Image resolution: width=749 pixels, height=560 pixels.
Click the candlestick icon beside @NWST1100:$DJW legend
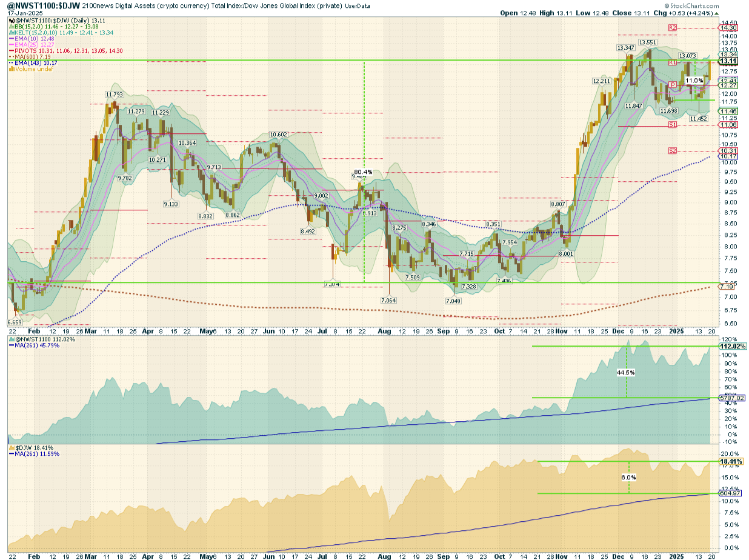pyautogui.click(x=11, y=20)
